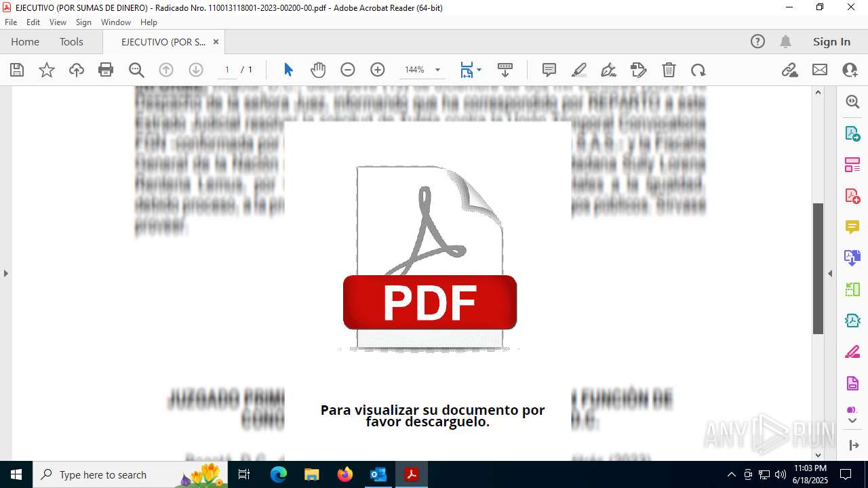Expand the left navigation pane

click(x=5, y=273)
